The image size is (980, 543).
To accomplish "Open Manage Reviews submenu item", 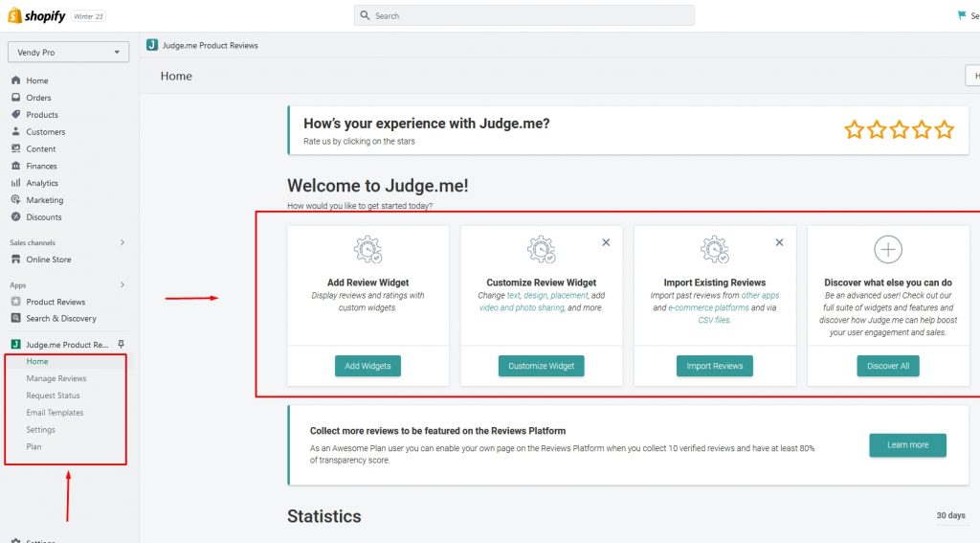I will [x=56, y=378].
